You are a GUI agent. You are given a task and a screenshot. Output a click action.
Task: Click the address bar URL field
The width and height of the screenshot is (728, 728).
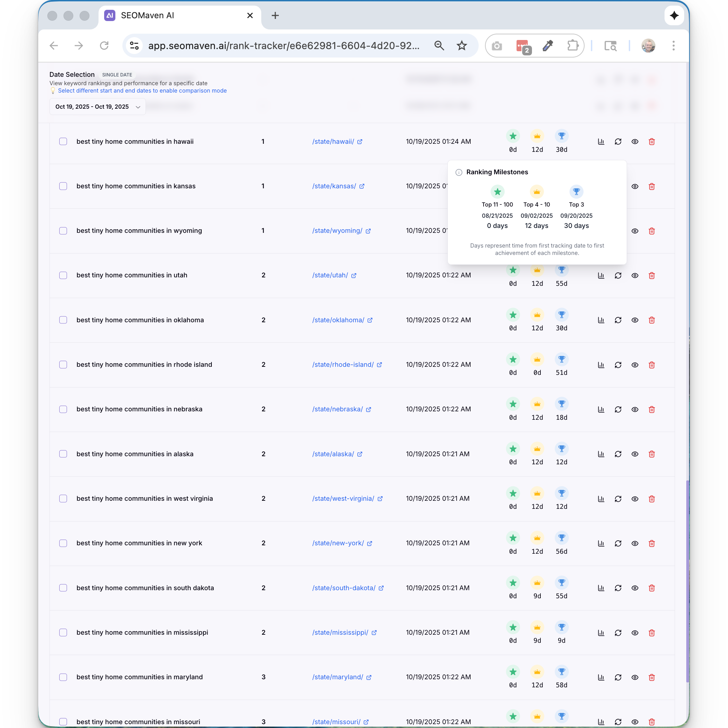(x=283, y=46)
